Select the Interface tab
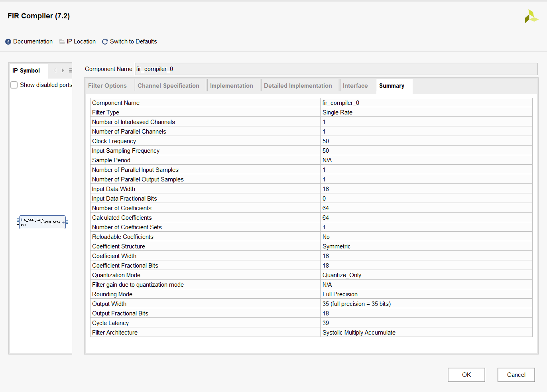The height and width of the screenshot is (392, 547). coord(355,86)
